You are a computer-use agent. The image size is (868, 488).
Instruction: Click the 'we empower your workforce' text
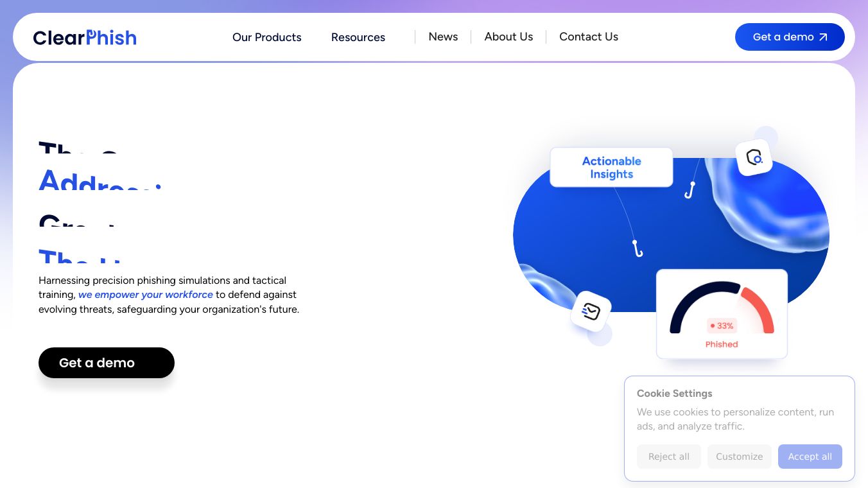point(146,295)
